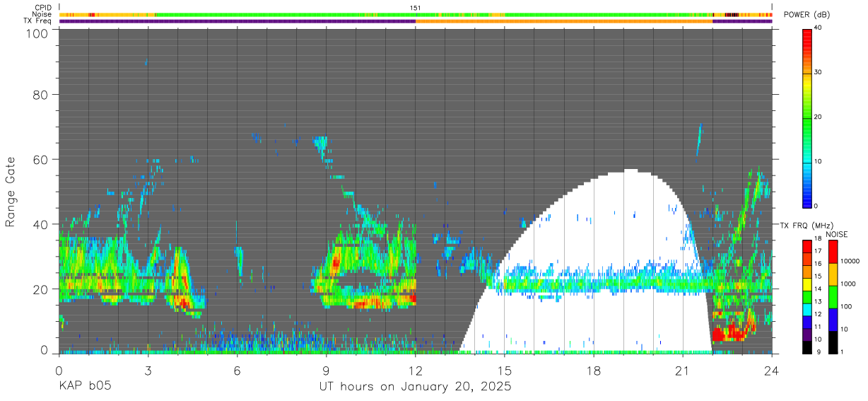This screenshot has width=868, height=401.
Task: Click hour tick label 3
Action: coord(148,370)
